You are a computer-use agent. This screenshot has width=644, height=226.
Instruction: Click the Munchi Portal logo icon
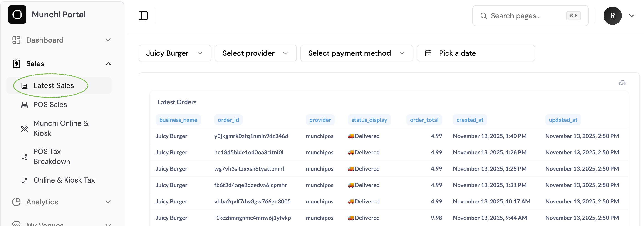17,15
